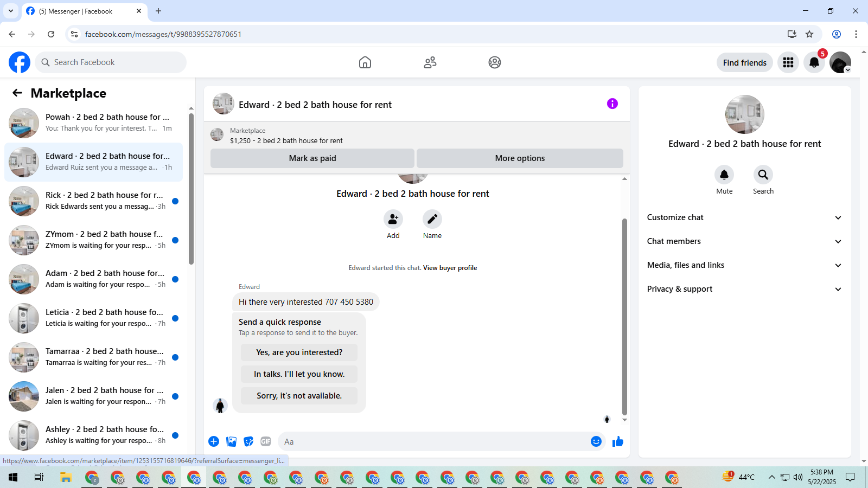
Task: Open the Adam conversation
Action: (93, 279)
